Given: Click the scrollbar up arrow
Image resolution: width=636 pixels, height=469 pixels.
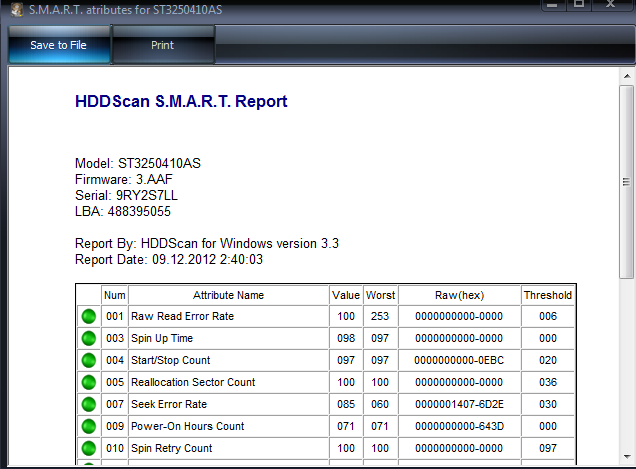Looking at the screenshot, I should (627, 76).
